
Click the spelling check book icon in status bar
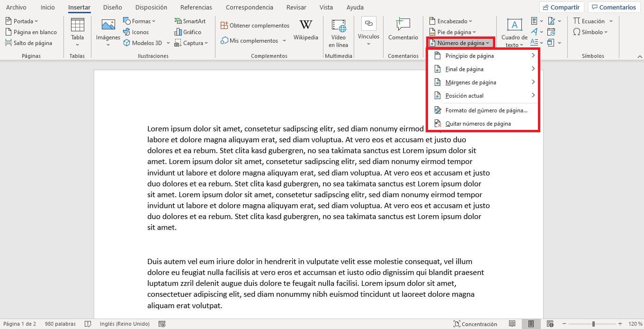(88, 324)
